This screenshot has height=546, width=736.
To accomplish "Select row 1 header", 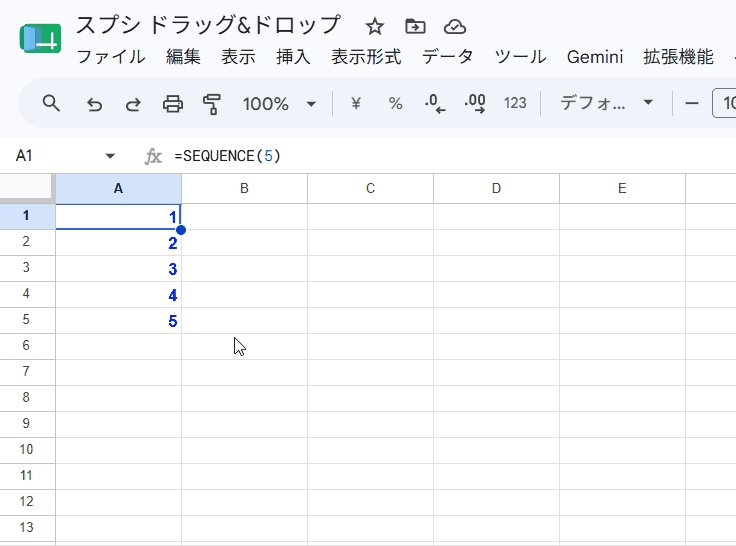I will pos(26,216).
